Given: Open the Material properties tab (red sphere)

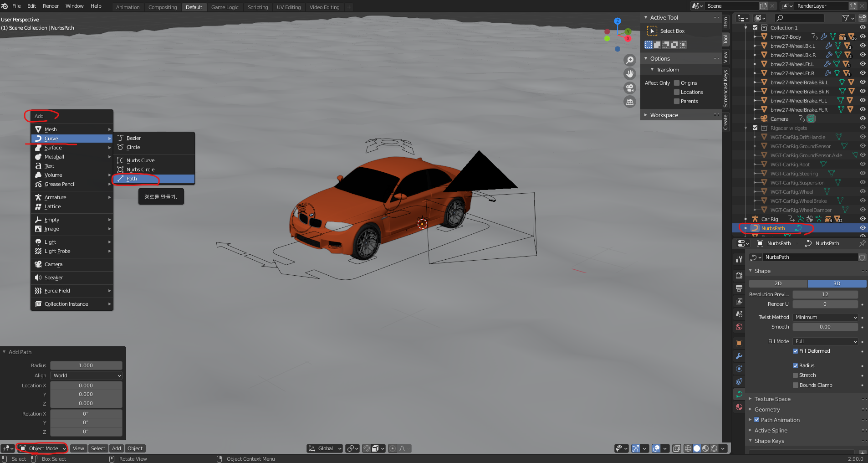Looking at the screenshot, I should point(739,407).
